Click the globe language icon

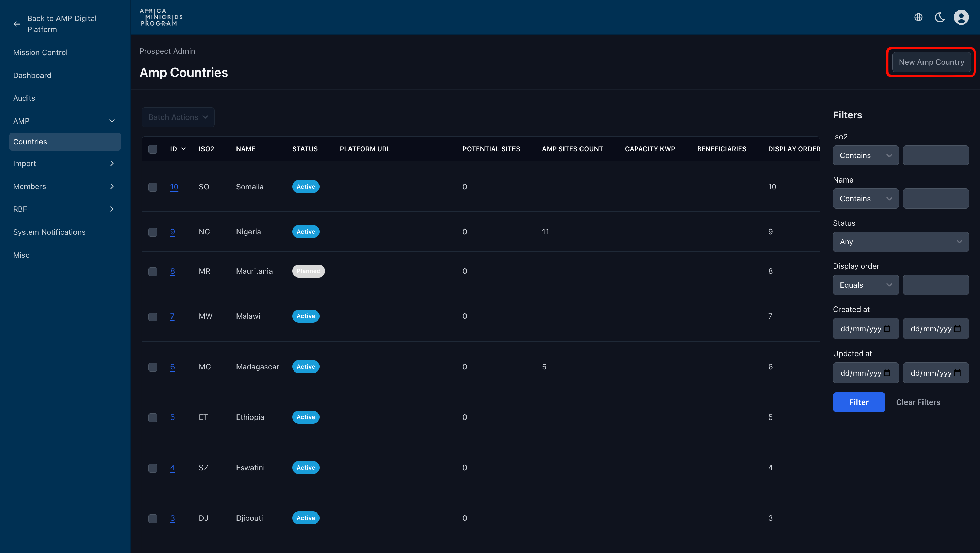coord(918,17)
